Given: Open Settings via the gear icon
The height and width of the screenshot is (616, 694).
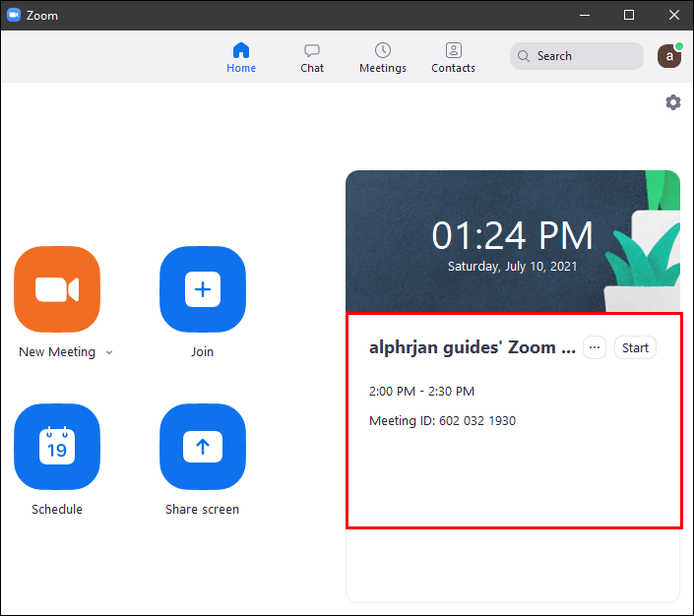Looking at the screenshot, I should [x=672, y=102].
